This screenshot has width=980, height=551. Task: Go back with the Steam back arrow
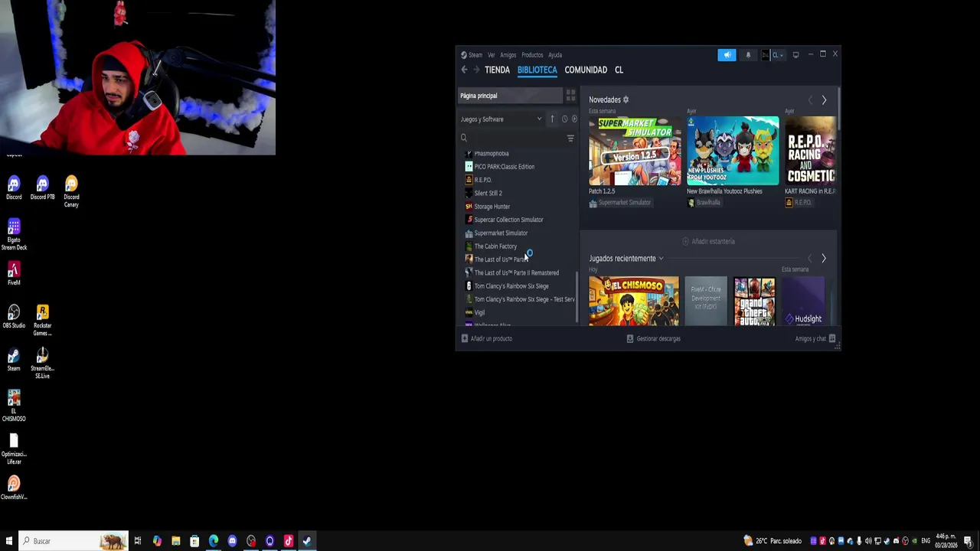pos(464,70)
